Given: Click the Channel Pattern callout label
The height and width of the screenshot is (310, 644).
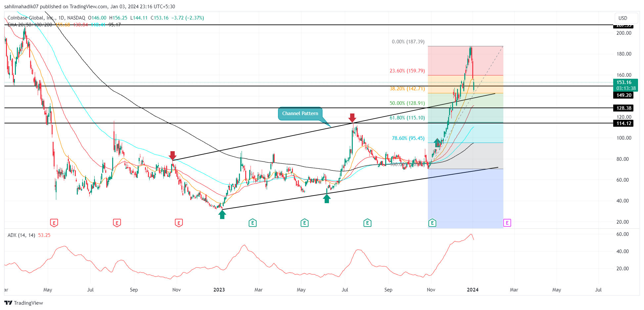Looking at the screenshot, I should coord(300,113).
